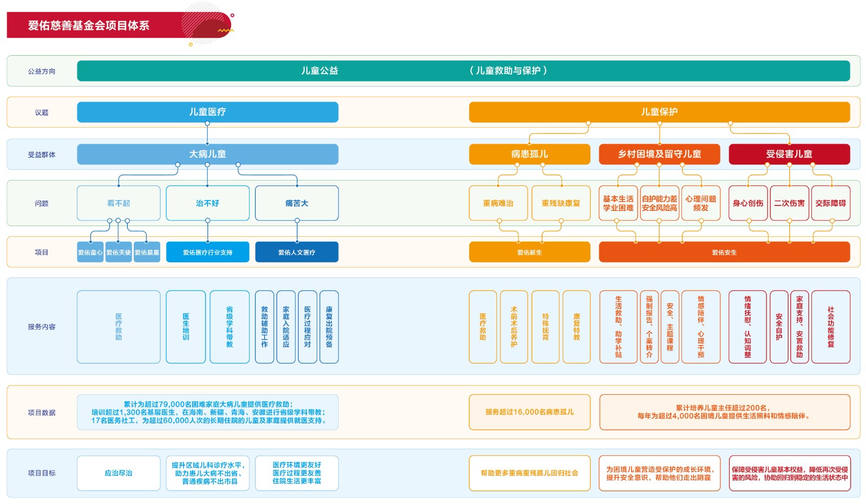Image resolution: width=866 pixels, height=504 pixels.
Task: Click the 治不好 problem box
Action: tap(208, 203)
